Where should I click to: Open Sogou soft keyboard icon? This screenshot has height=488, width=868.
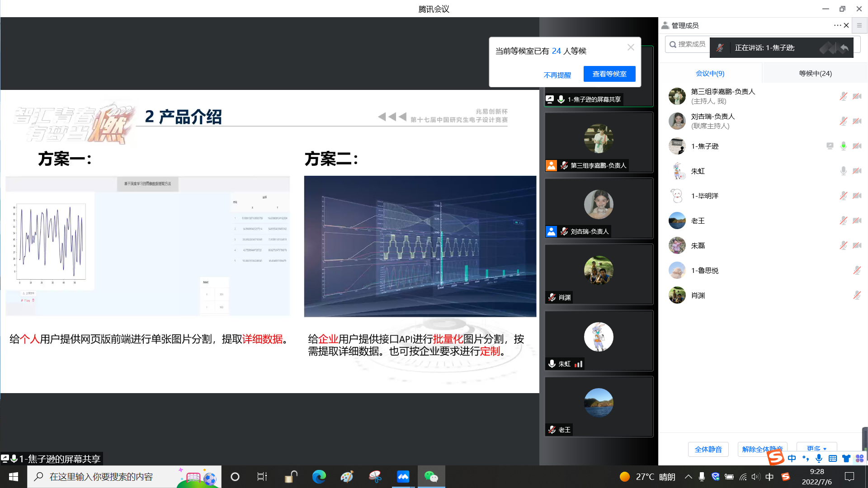click(832, 458)
